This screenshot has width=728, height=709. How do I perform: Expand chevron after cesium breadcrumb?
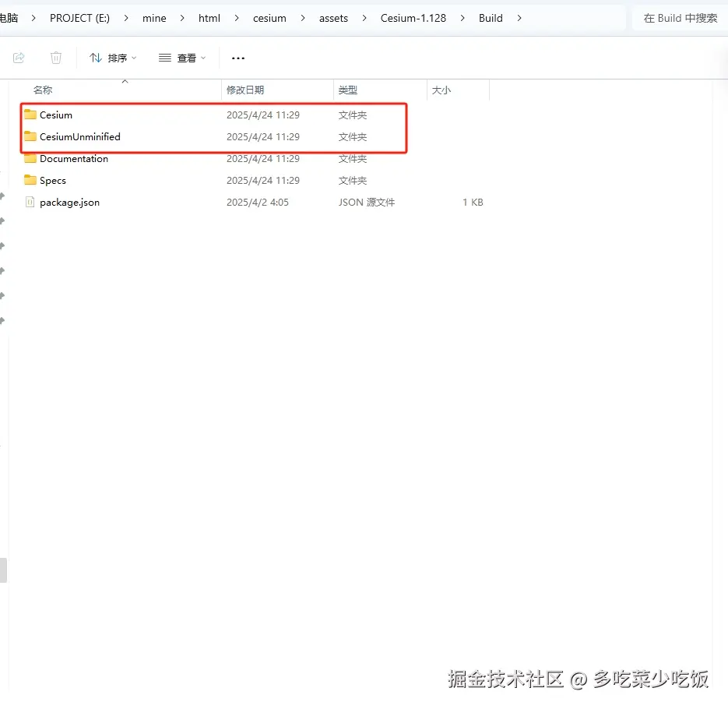point(303,18)
